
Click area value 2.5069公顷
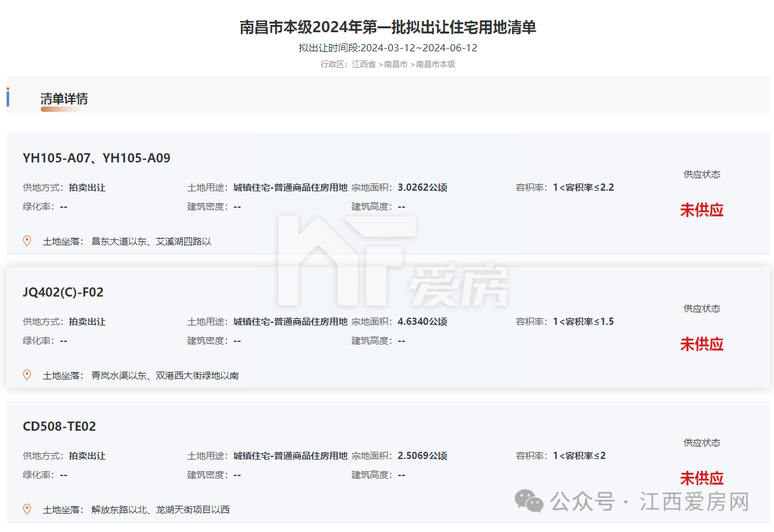[x=423, y=456]
